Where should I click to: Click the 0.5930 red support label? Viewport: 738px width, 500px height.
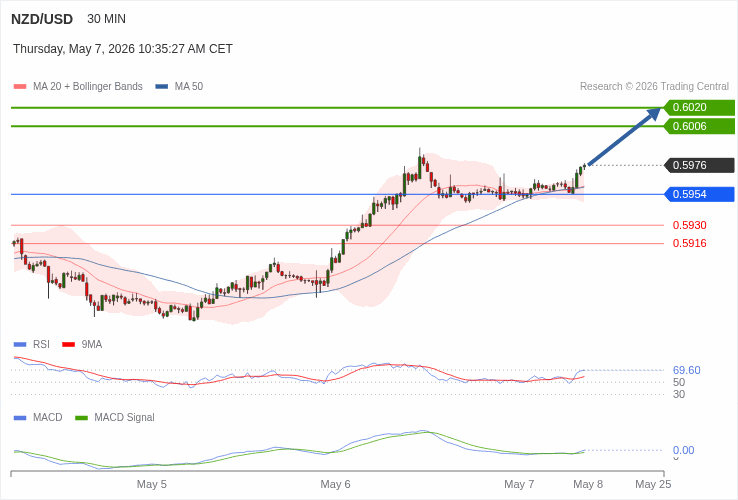690,225
